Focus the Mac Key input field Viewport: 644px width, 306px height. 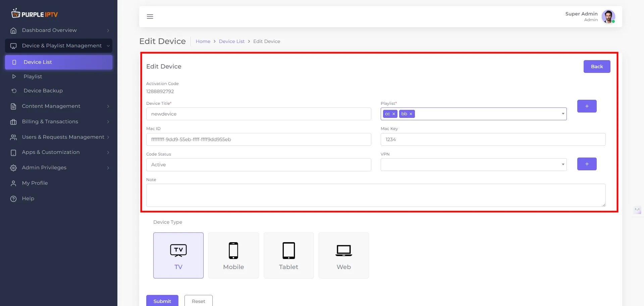(493, 139)
